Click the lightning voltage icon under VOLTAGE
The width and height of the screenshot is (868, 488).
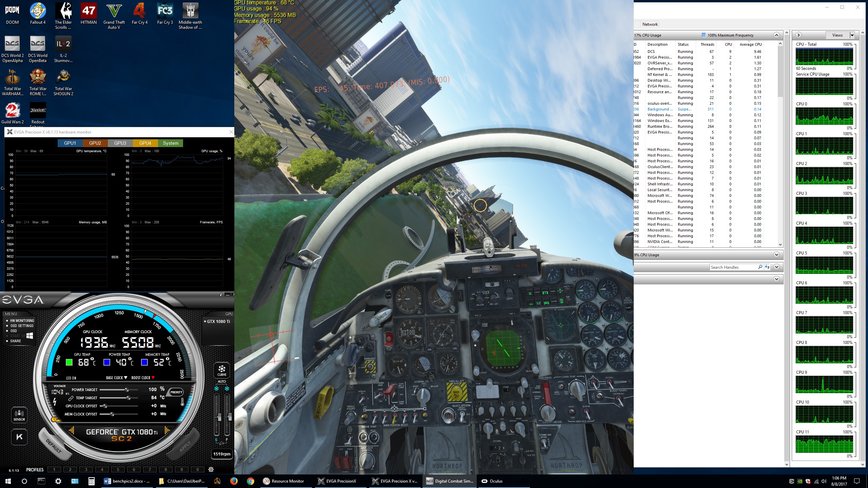tap(55, 402)
